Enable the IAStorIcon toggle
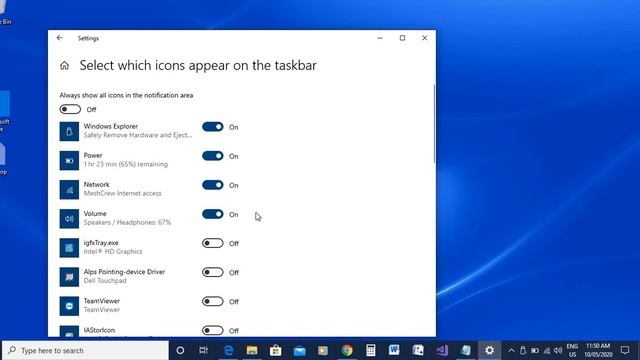Viewport: 640px width, 360px height. coord(213,331)
